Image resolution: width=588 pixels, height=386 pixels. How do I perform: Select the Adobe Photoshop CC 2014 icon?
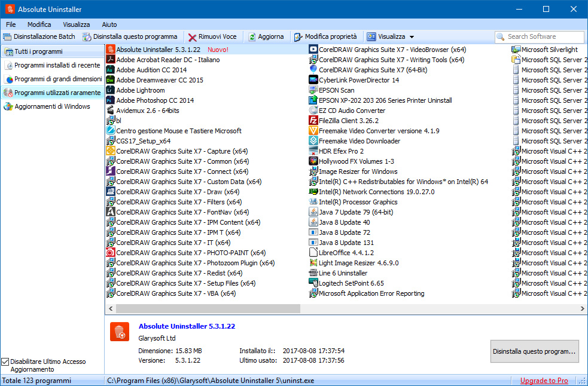coord(111,100)
